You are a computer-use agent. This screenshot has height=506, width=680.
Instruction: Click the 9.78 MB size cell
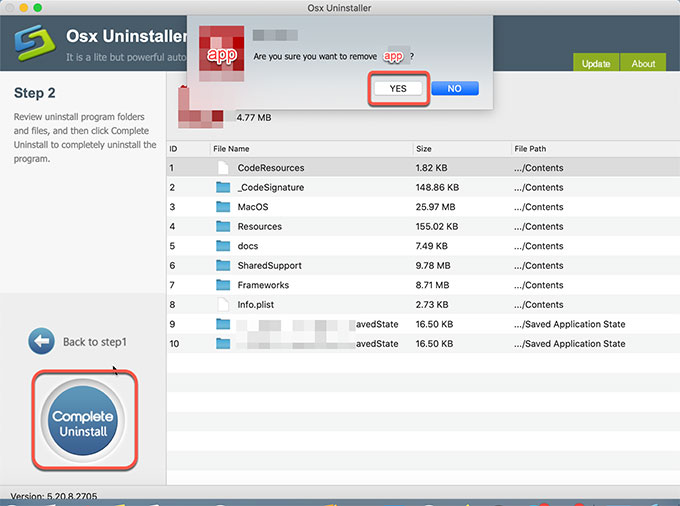tap(433, 265)
